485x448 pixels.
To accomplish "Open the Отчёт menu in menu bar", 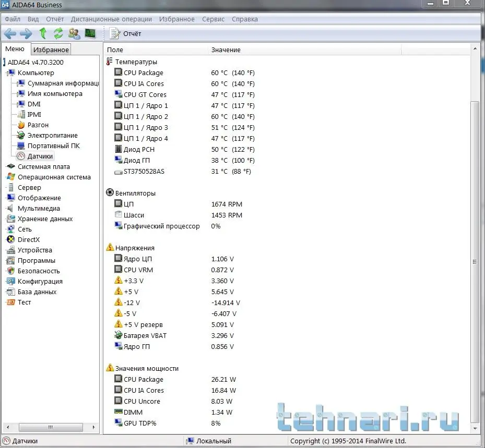I will point(55,19).
